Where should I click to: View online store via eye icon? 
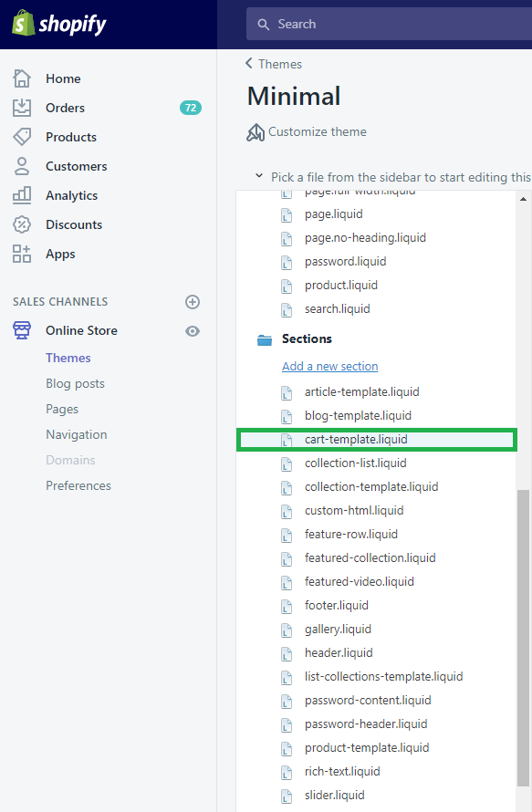193,331
